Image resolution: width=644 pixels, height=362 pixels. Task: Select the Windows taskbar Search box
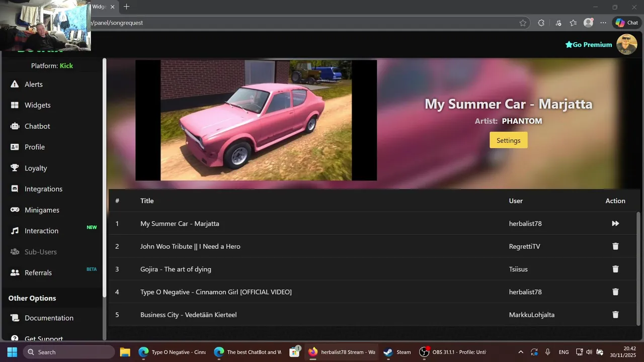click(x=68, y=352)
